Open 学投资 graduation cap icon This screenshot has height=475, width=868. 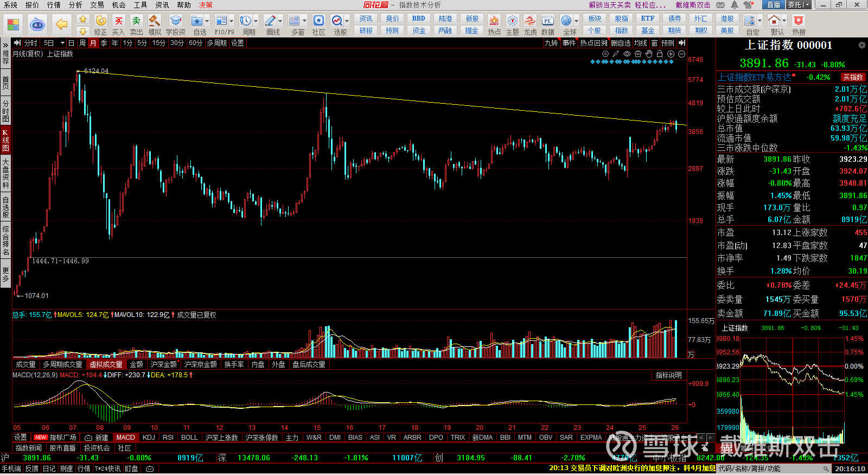tap(175, 24)
